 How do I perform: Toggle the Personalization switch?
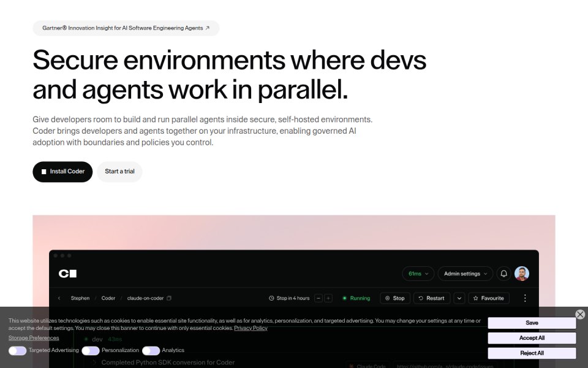(x=91, y=351)
